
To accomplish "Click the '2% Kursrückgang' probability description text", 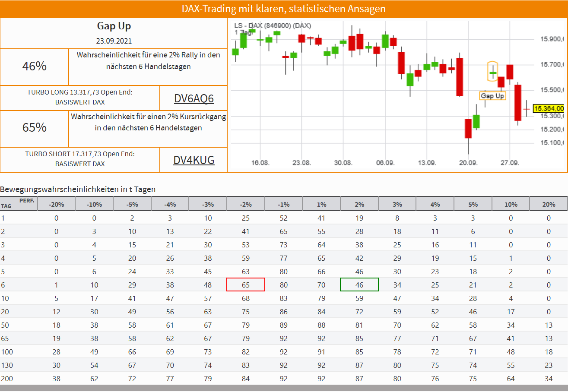I will coord(149,122).
